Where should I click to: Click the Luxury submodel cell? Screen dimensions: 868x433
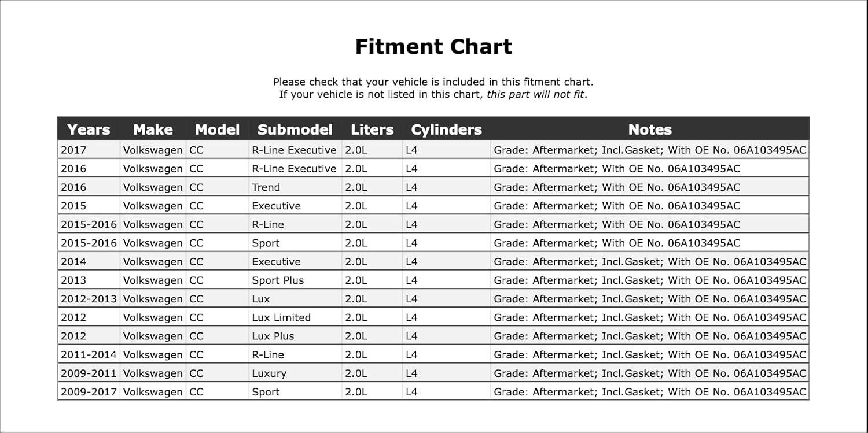coord(269,373)
